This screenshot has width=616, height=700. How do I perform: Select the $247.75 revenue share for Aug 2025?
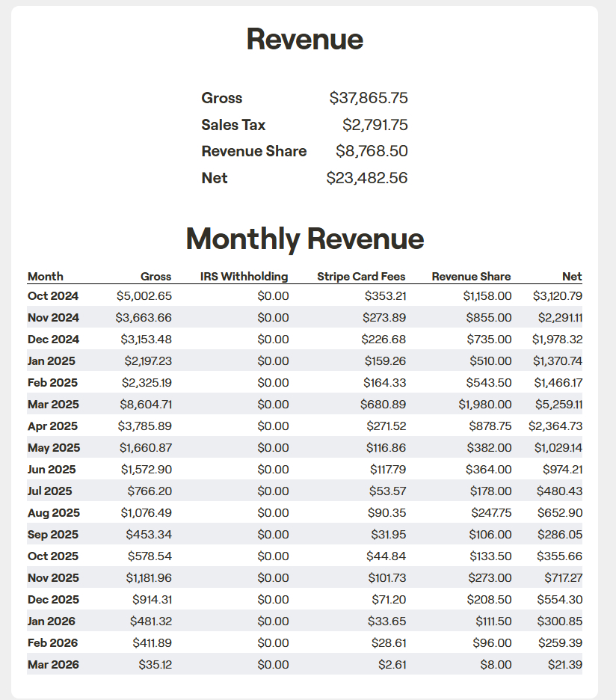491,513
